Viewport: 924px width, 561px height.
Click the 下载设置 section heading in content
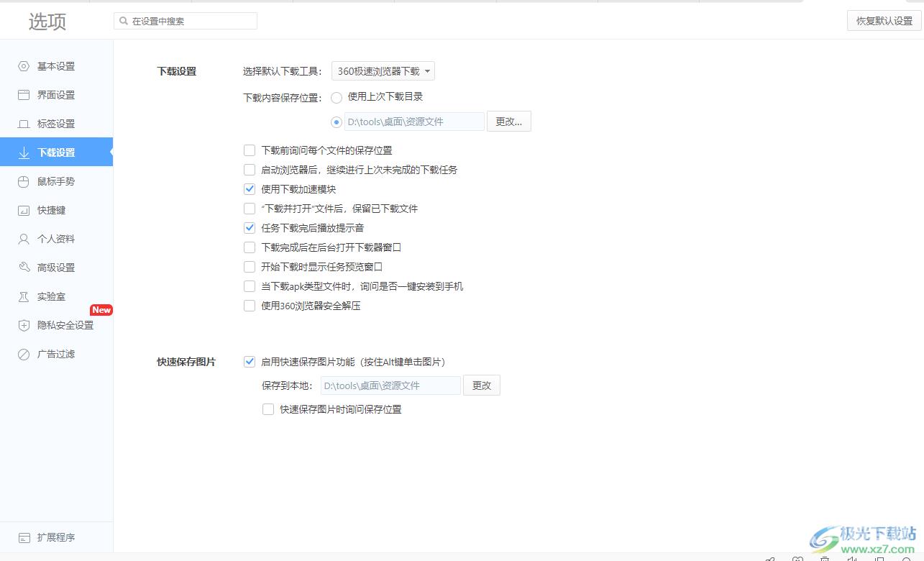tap(177, 71)
